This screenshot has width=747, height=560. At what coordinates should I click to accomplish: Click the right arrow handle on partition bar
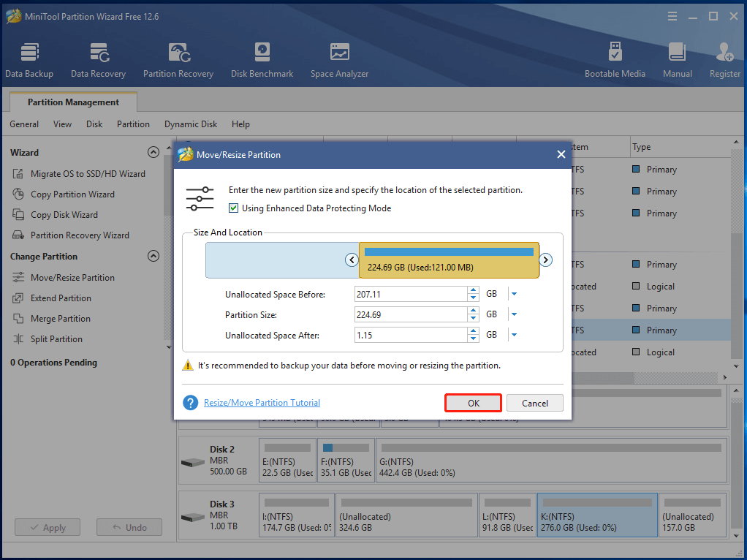[x=545, y=260]
